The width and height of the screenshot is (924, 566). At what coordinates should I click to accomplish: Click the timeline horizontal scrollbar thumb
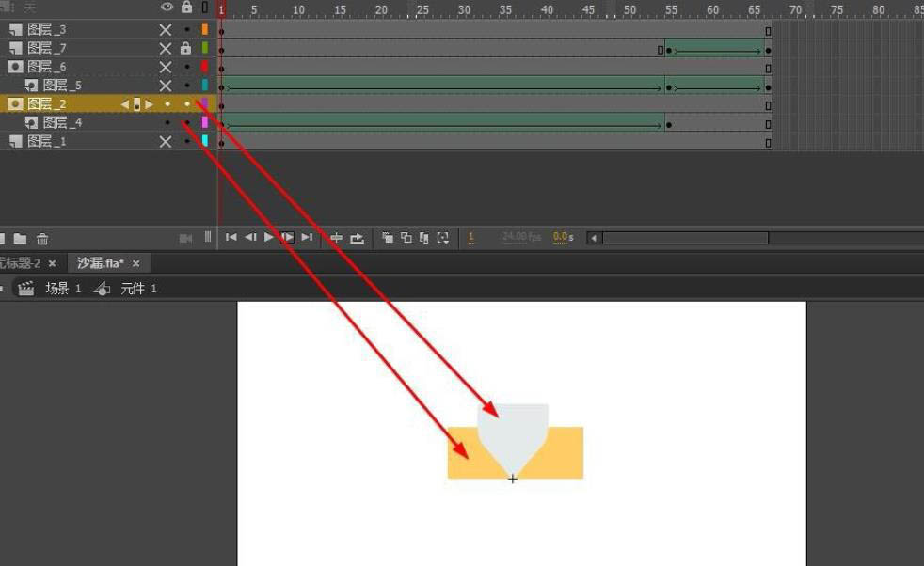685,238
